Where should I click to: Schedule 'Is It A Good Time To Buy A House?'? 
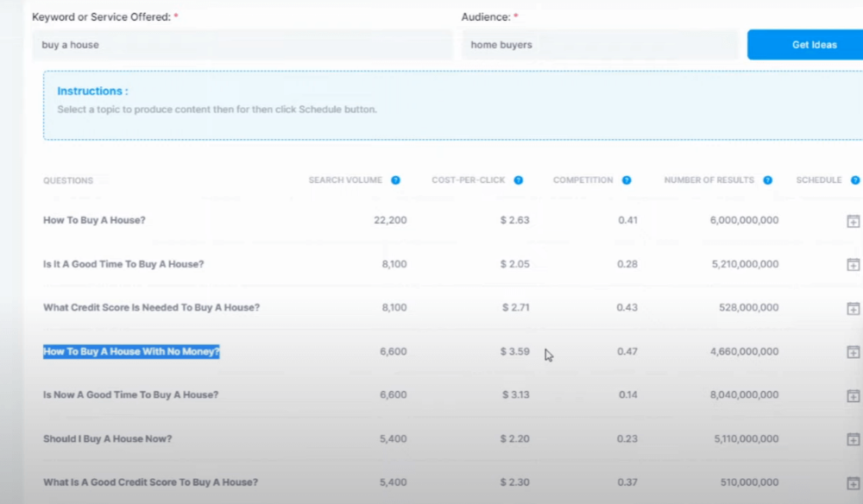[x=853, y=265]
